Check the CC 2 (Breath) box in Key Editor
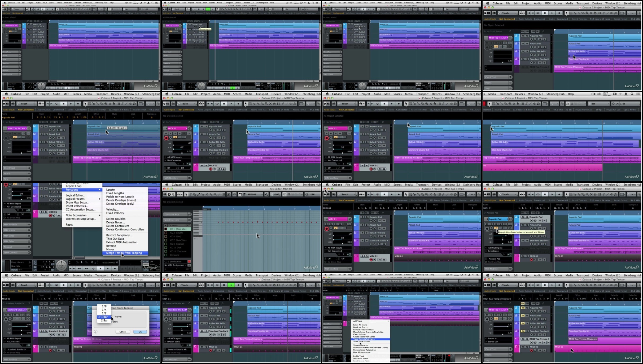643x364 pixels. [166, 233]
